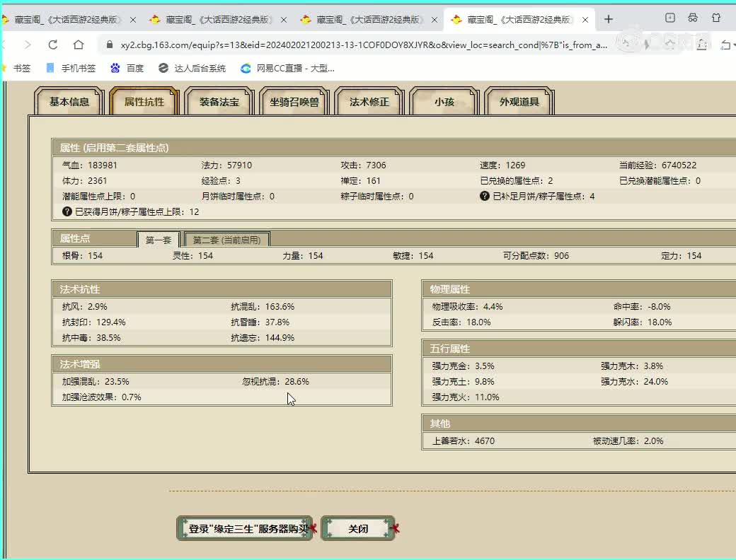Click the 被动速几率: 2.0% entry
Image resolution: width=736 pixels, height=560 pixels.
tap(628, 441)
